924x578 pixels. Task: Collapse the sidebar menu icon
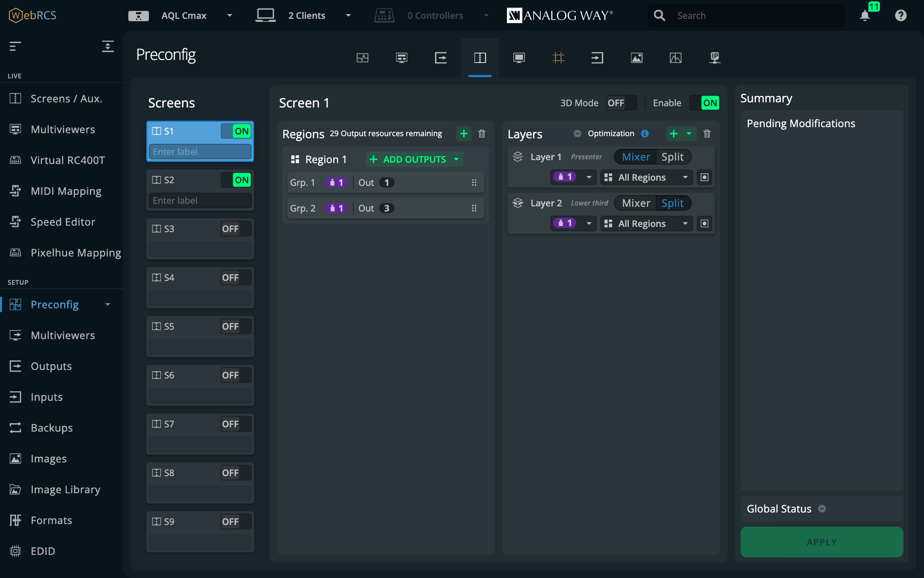(15, 46)
